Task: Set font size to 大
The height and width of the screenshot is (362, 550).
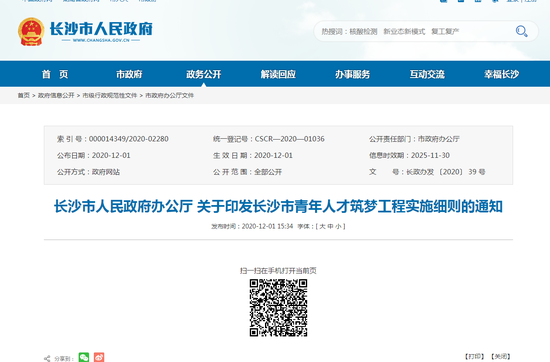Action: pyautogui.click(x=322, y=226)
